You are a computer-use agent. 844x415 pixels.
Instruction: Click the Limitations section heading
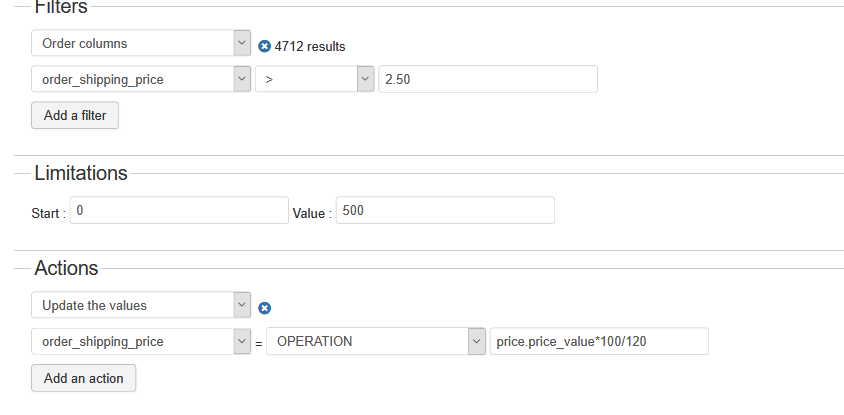click(x=81, y=173)
